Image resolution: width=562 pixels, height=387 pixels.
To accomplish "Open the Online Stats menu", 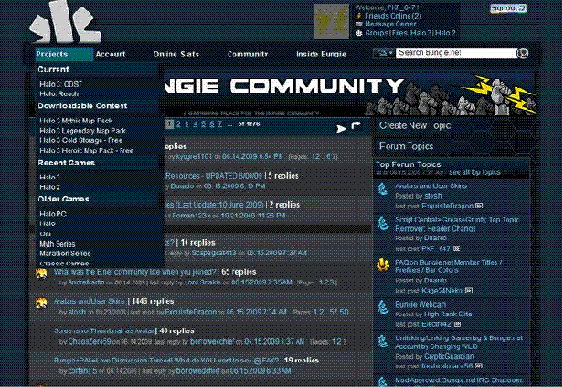I will tap(176, 54).
